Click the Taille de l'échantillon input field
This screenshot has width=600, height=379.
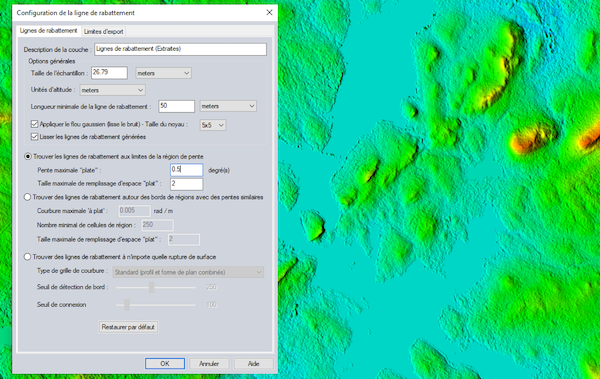pos(109,73)
